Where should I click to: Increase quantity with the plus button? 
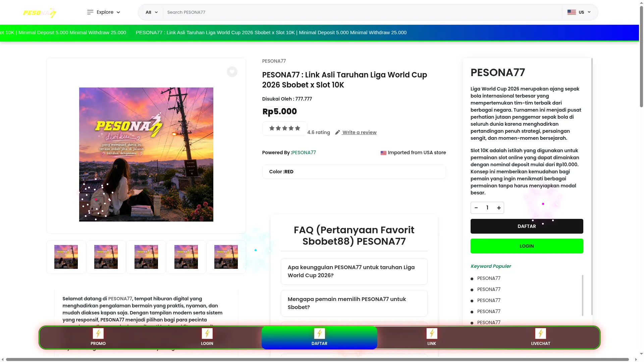(499, 208)
